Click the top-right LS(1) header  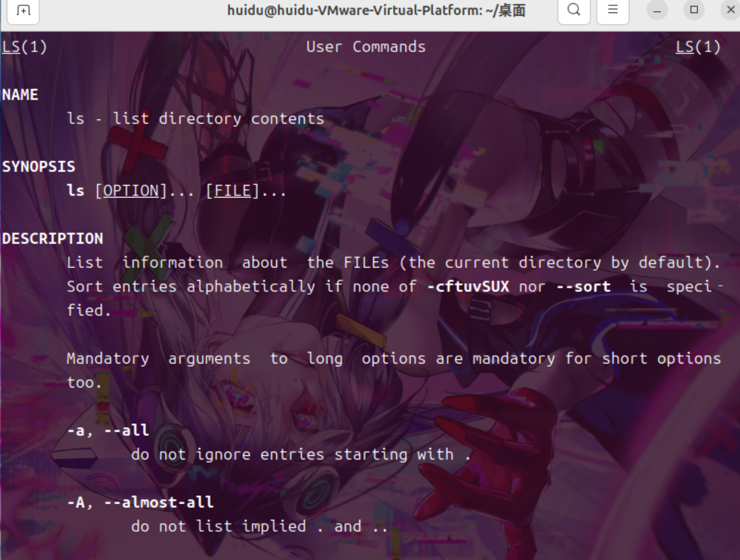point(698,47)
